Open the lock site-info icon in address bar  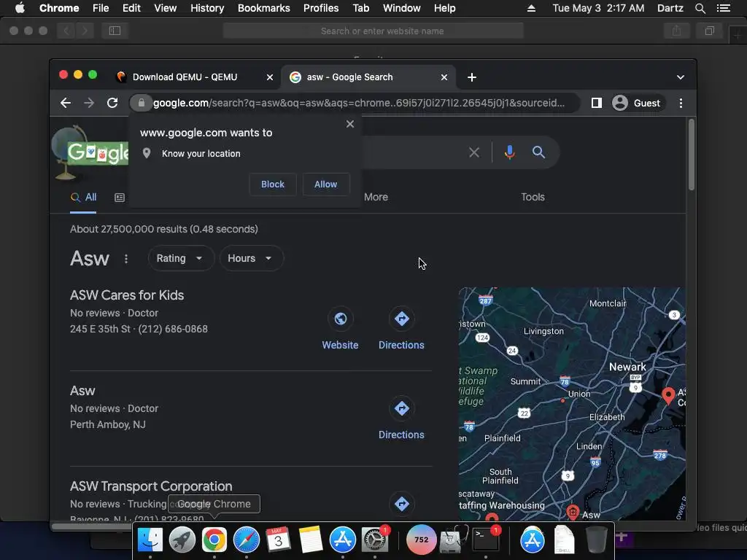[141, 103]
